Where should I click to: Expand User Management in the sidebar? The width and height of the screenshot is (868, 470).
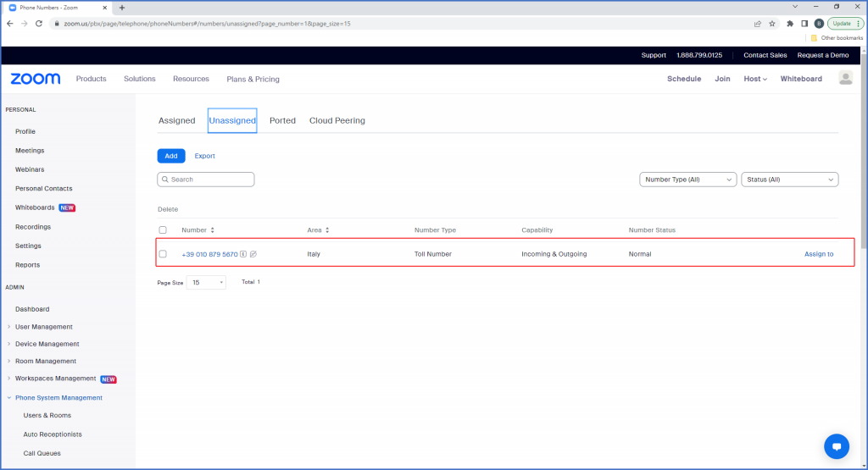pyautogui.click(x=43, y=327)
